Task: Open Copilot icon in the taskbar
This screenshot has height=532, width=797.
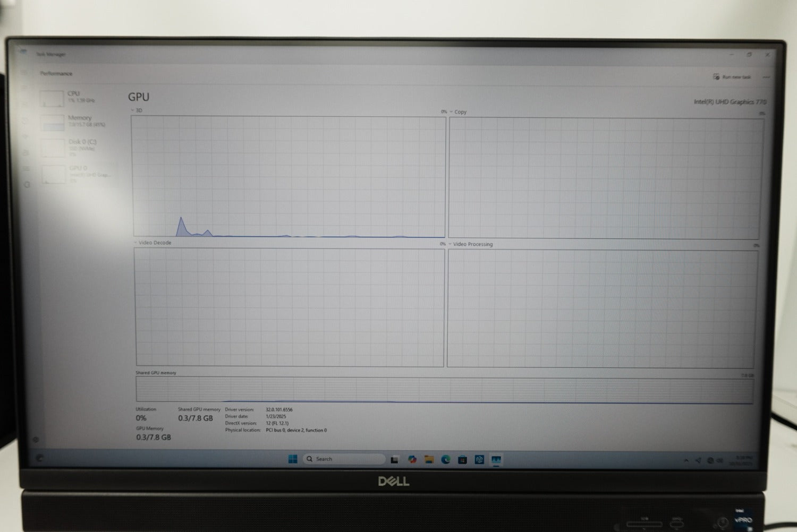Action: coord(412,460)
